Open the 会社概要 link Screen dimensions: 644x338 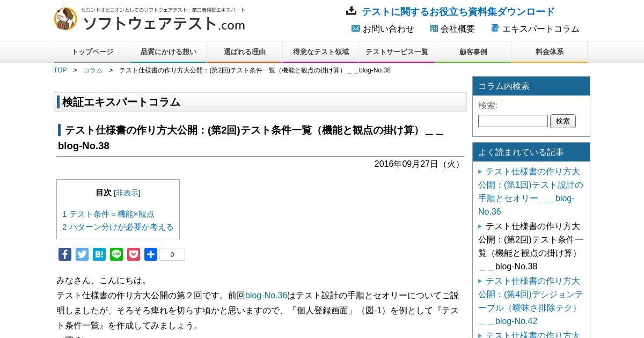(x=458, y=29)
